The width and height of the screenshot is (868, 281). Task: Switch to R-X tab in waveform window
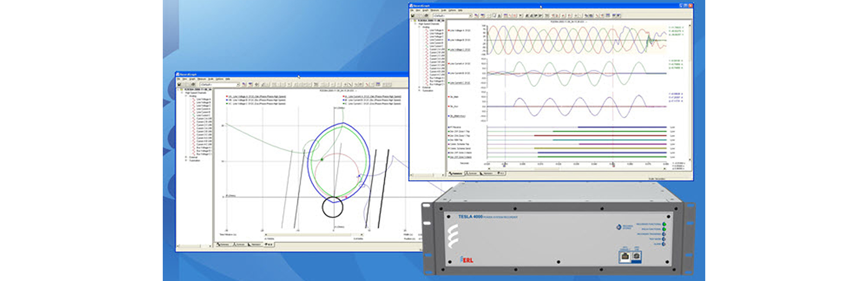pyautogui.click(x=501, y=173)
